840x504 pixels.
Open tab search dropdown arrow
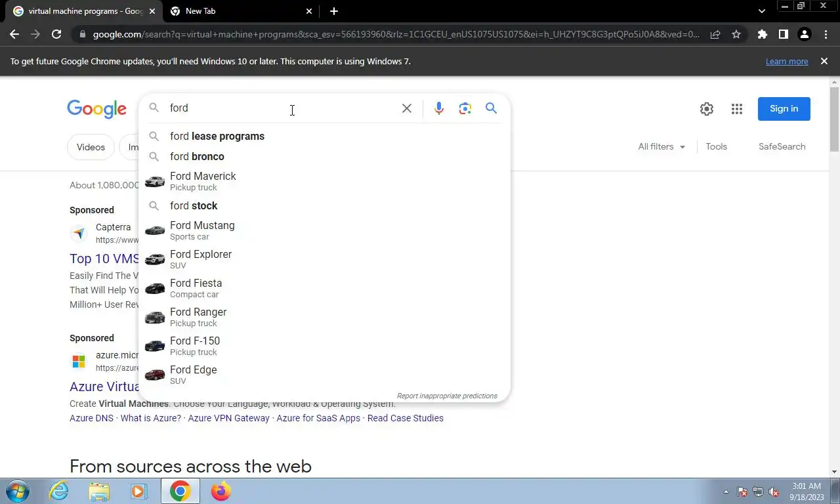[x=762, y=11]
